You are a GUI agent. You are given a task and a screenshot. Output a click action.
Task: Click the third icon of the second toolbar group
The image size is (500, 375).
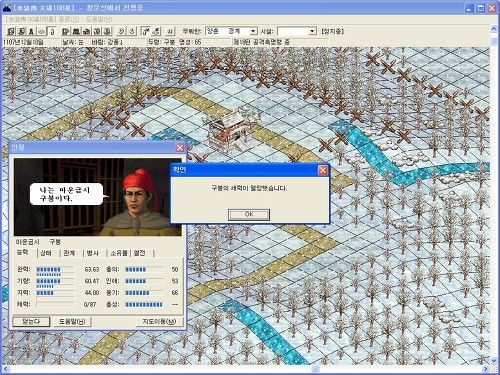(86, 31)
